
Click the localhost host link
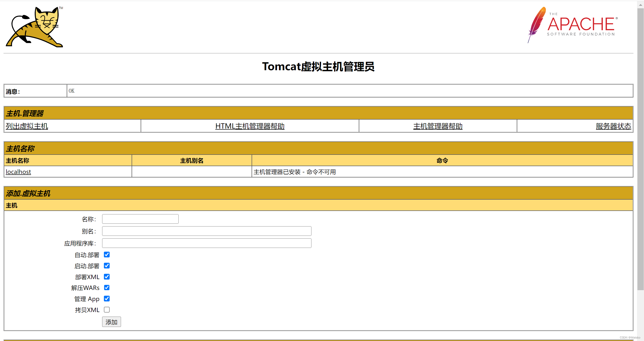18,172
